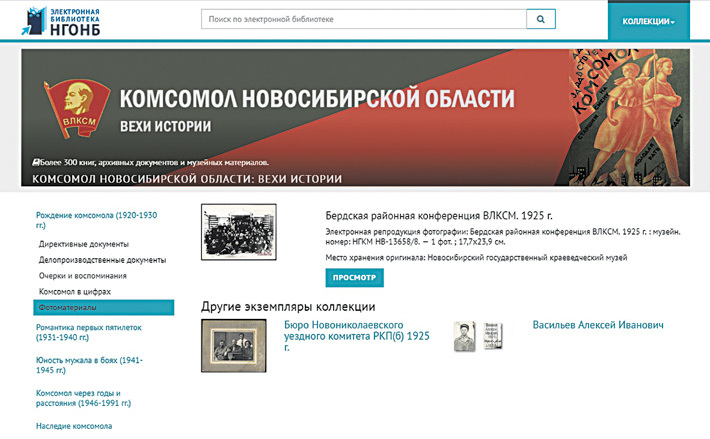Click the Бюро Новониколаевского уездного комитета thumbnail
This screenshot has height=439, width=710.
coord(234,346)
